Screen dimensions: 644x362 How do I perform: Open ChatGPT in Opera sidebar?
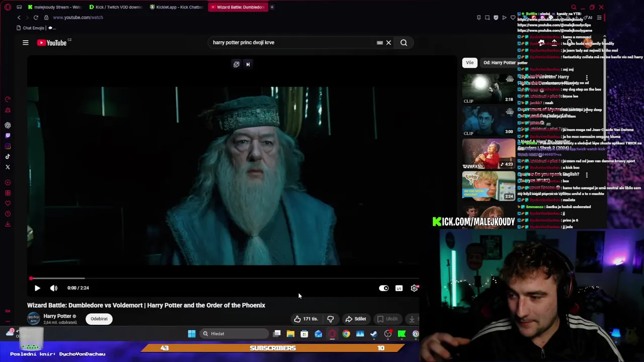click(8, 125)
